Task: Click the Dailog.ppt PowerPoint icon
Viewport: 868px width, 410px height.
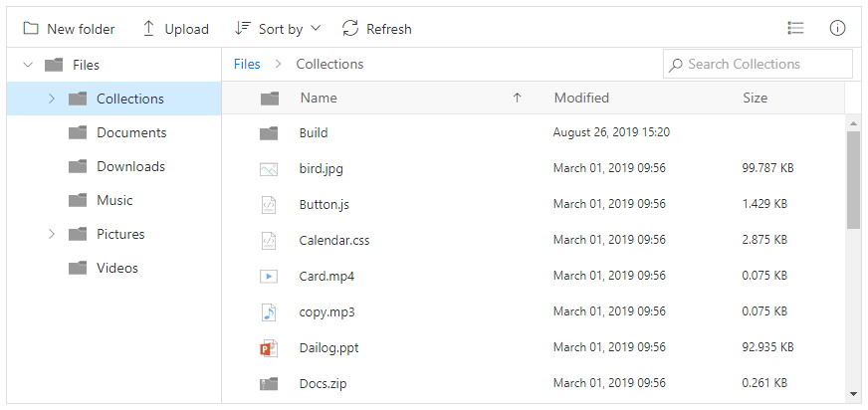Action: (x=268, y=348)
